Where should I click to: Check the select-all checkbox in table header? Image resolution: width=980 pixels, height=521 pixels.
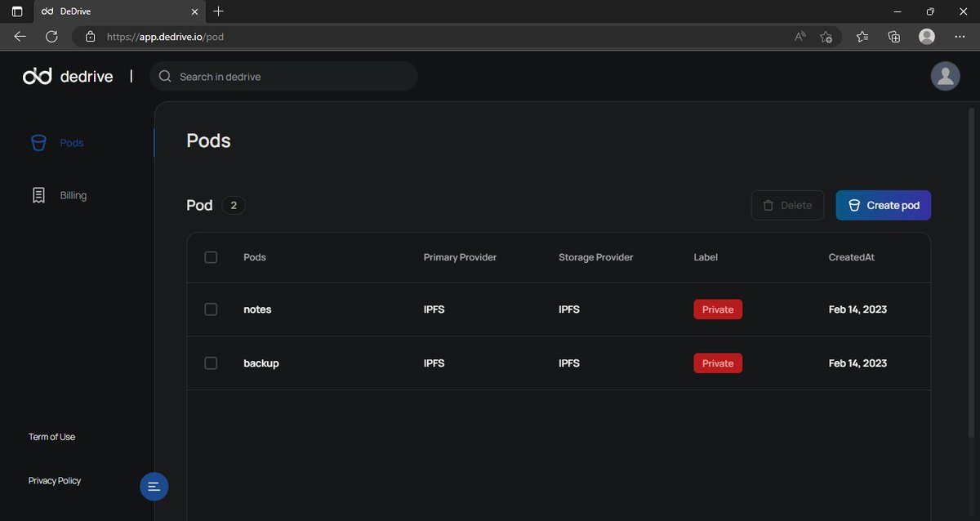[211, 256]
